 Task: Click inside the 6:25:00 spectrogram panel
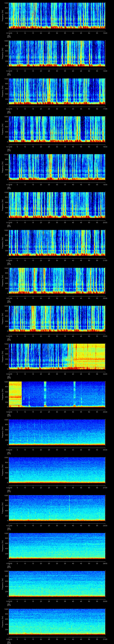pyautogui.click(x=57, y=432)
